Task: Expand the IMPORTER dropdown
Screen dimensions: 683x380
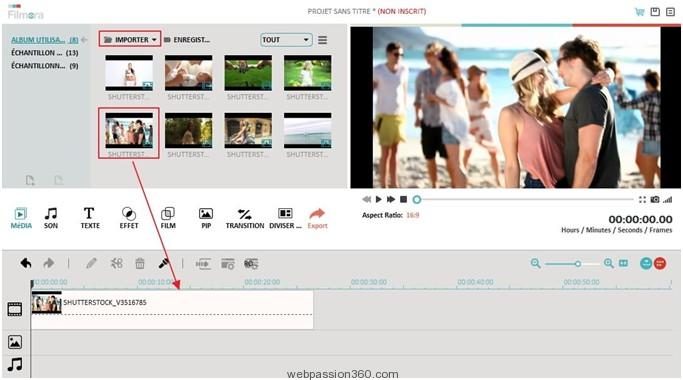Action: (130, 40)
